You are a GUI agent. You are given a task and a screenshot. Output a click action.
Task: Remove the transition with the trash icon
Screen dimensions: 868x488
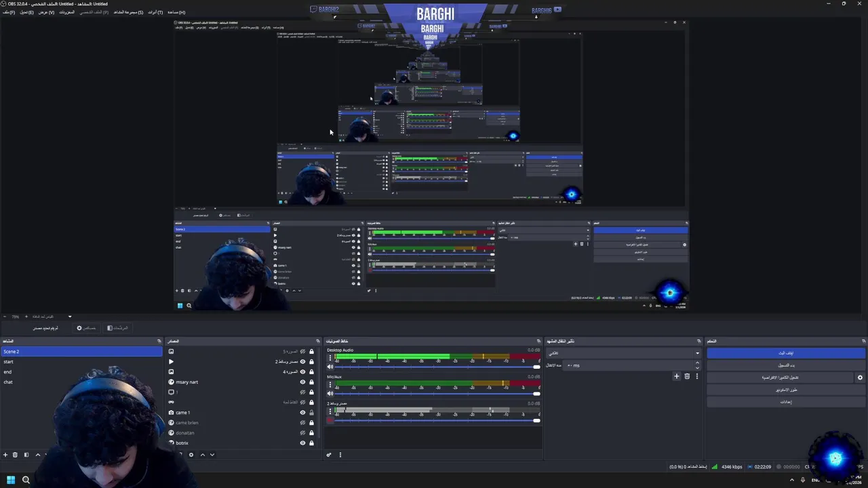point(687,376)
